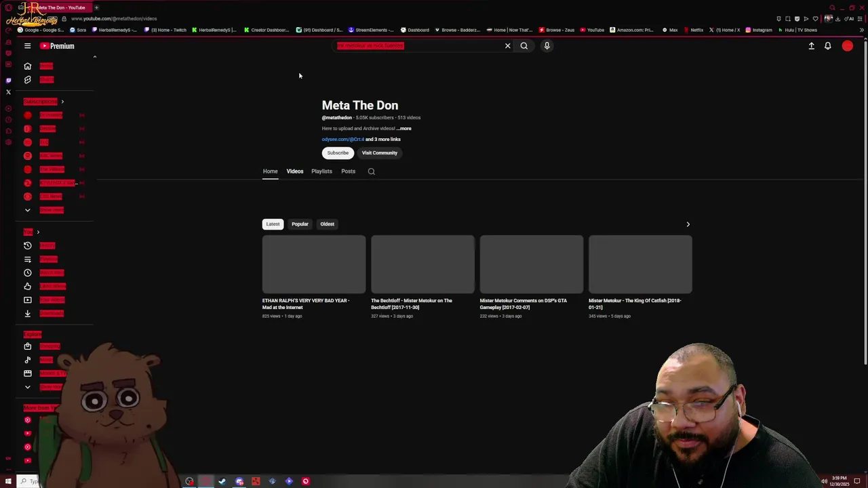Open 'The King Of Catfish' video title
This screenshot has width=868, height=488.
635,304
